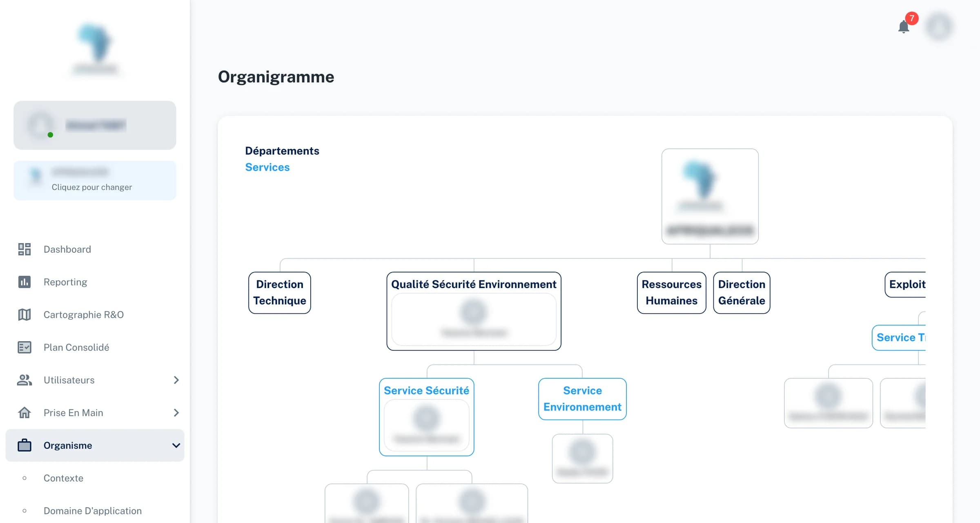Click the root organization card in chart
The width and height of the screenshot is (980, 523).
[x=710, y=197]
